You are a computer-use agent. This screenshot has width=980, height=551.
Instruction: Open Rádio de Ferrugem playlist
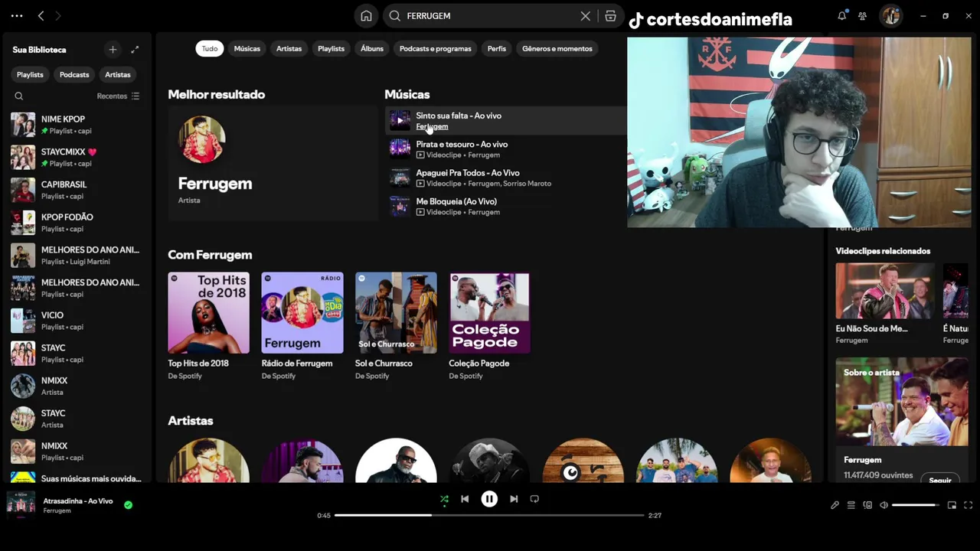click(x=302, y=327)
